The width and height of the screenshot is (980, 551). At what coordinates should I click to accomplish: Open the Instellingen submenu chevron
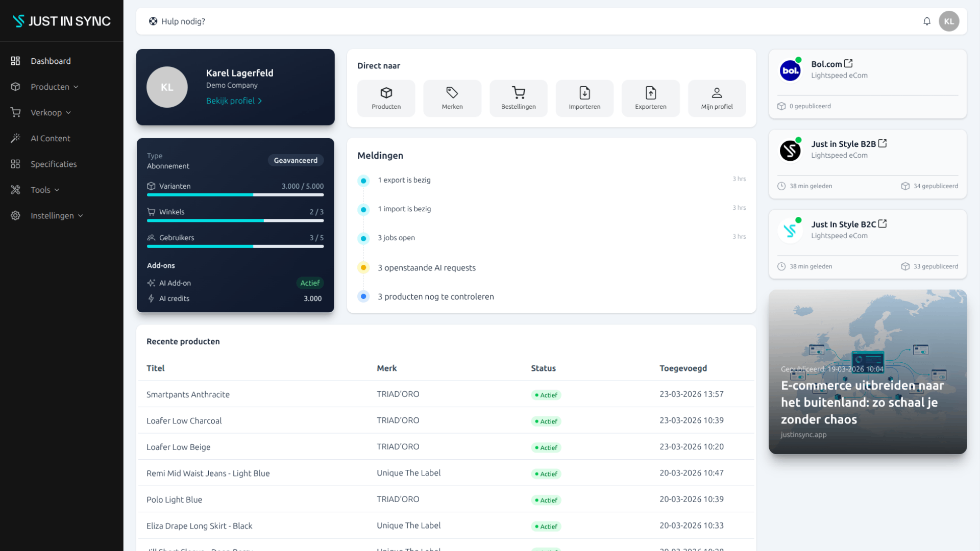pos(81,215)
